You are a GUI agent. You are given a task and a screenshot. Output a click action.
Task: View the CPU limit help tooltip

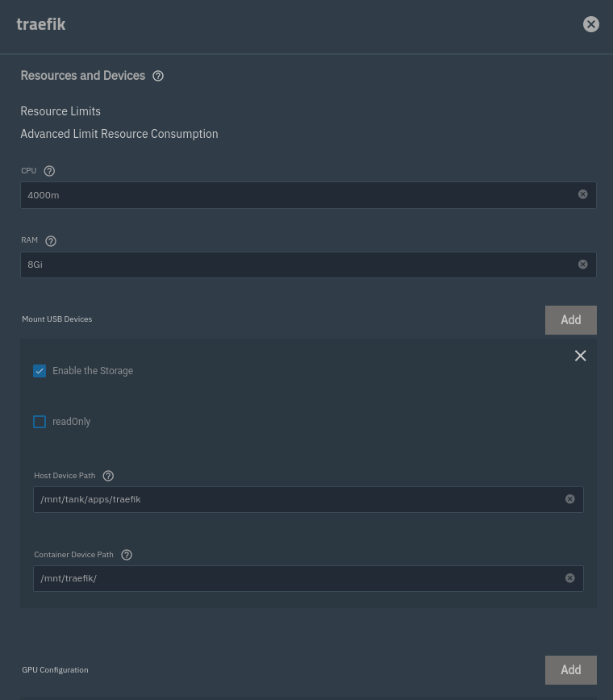[x=49, y=170]
